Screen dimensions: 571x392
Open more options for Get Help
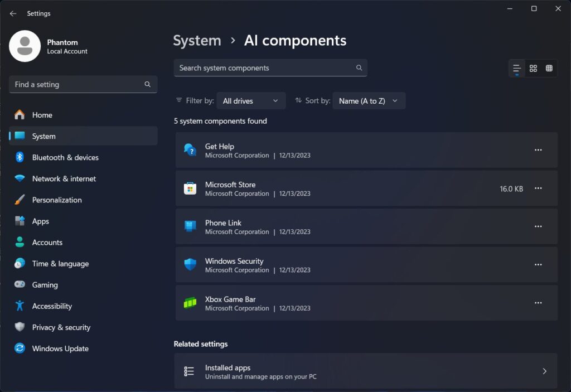pos(538,150)
